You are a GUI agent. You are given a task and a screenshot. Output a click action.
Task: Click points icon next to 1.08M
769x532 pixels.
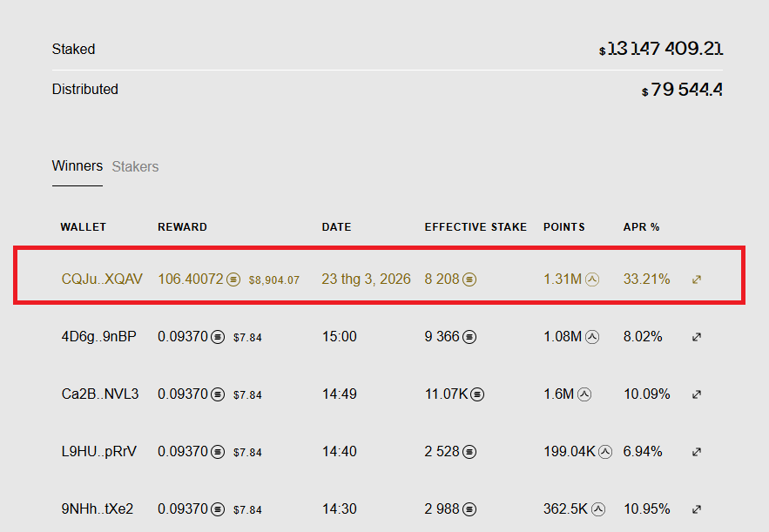click(x=592, y=337)
